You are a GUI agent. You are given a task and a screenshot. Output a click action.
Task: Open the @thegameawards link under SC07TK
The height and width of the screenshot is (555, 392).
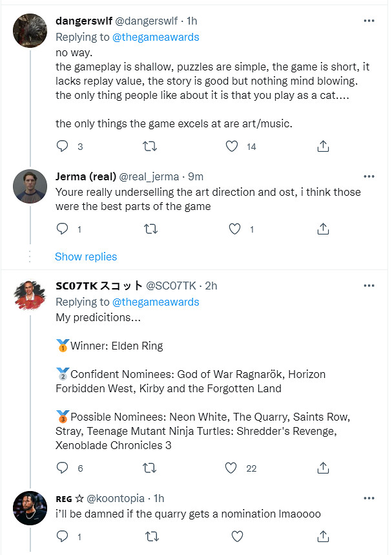pos(156,302)
